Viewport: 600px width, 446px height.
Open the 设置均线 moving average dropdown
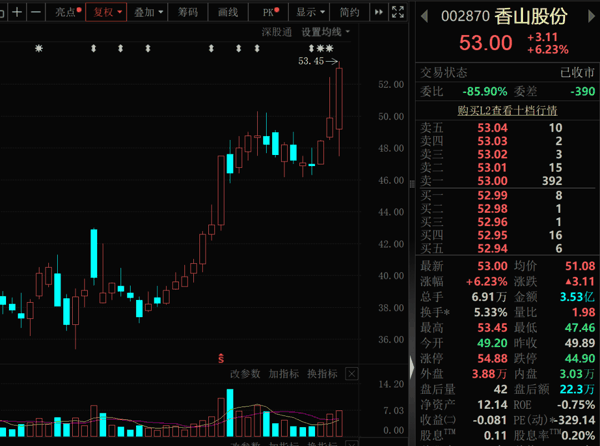[325, 32]
